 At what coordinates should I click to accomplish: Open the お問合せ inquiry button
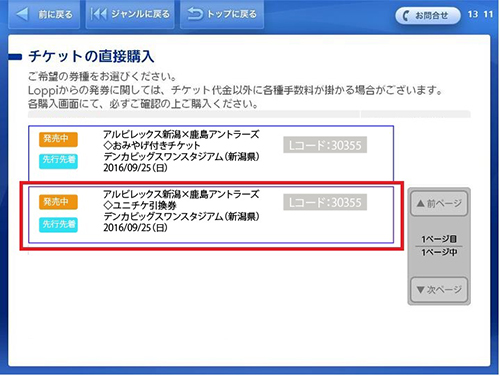click(427, 16)
